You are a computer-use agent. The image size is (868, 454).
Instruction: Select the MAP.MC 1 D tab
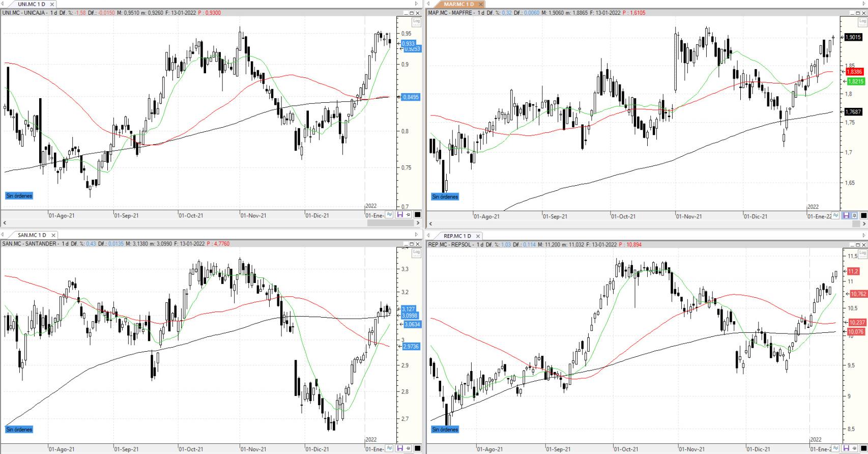tap(458, 4)
